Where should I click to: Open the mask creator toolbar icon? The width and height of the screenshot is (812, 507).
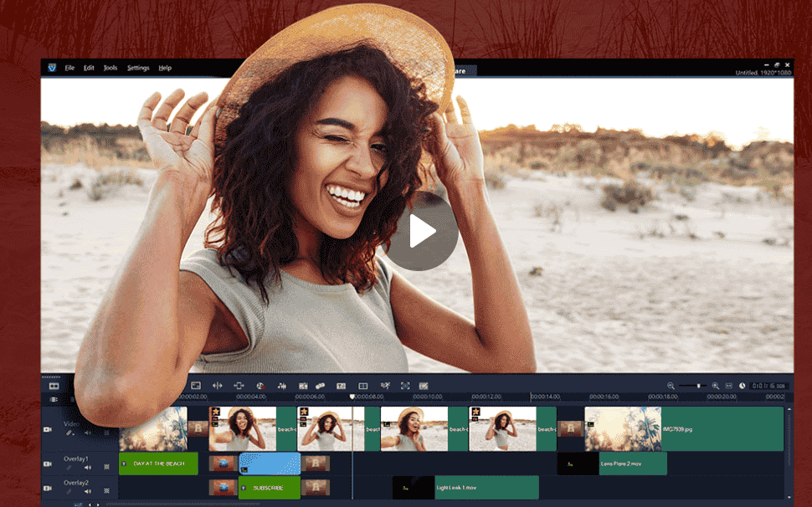point(424,386)
